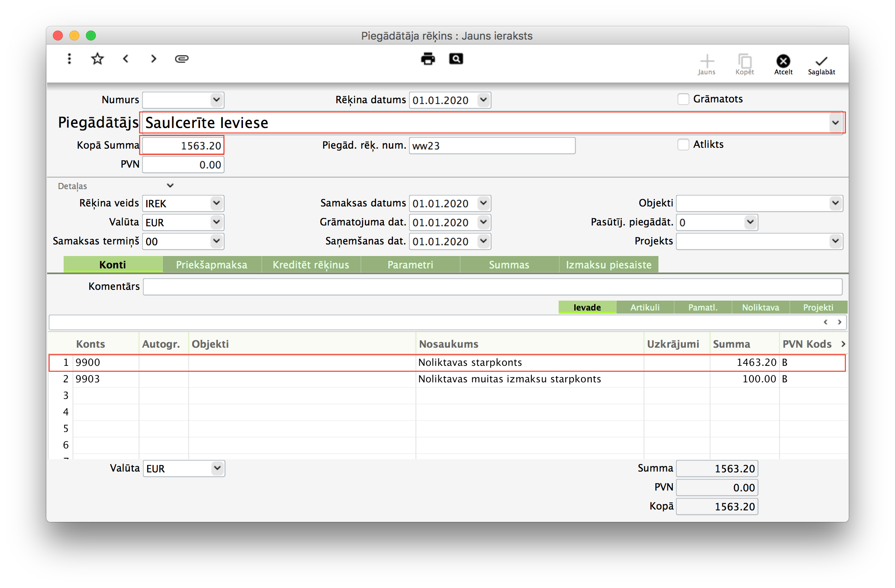Select account cell 9900

coord(106,363)
